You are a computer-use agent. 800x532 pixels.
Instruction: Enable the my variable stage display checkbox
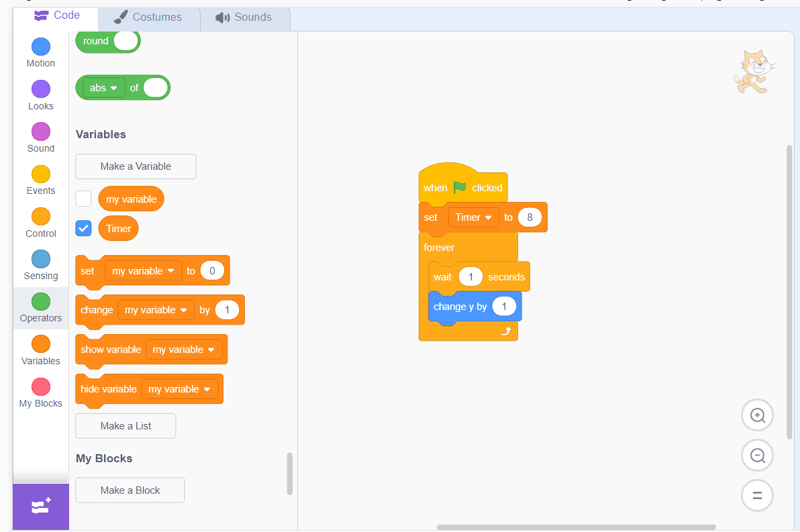[83, 198]
